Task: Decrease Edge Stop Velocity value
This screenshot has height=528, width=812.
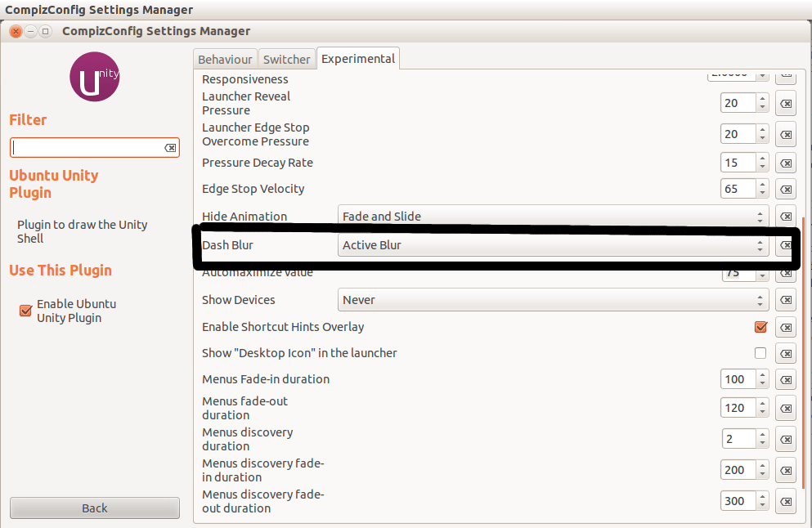Action: coord(762,193)
